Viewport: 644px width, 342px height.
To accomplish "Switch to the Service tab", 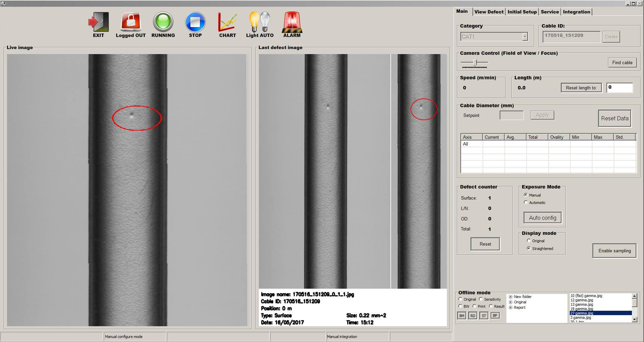I will [x=550, y=12].
